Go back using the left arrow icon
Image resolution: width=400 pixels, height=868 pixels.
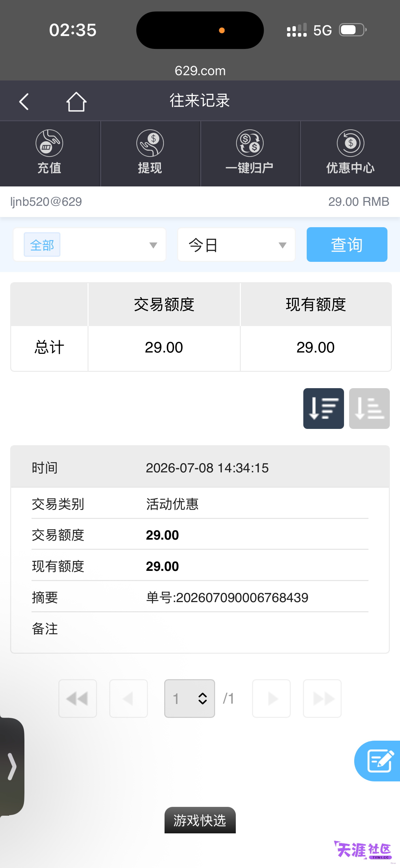point(24,102)
